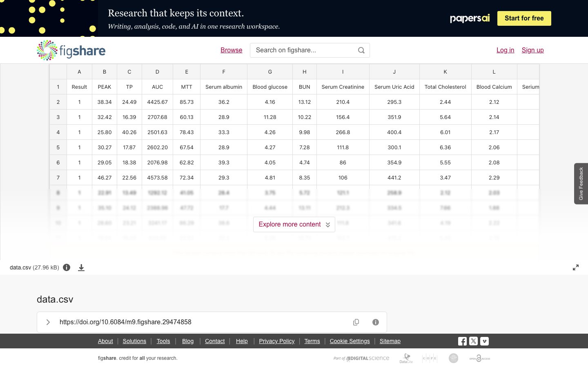Click the figshare logo

(x=71, y=50)
